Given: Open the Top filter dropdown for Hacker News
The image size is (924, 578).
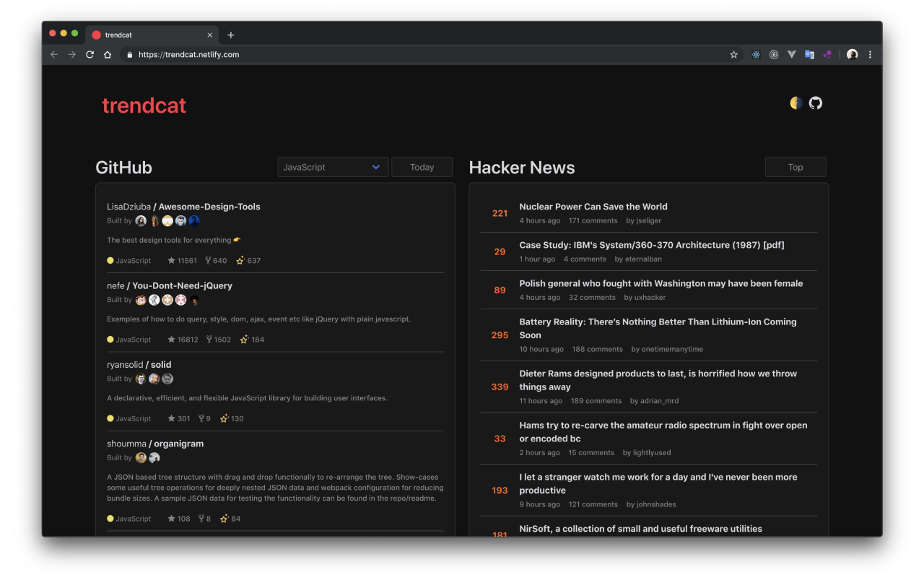Looking at the screenshot, I should [x=795, y=167].
